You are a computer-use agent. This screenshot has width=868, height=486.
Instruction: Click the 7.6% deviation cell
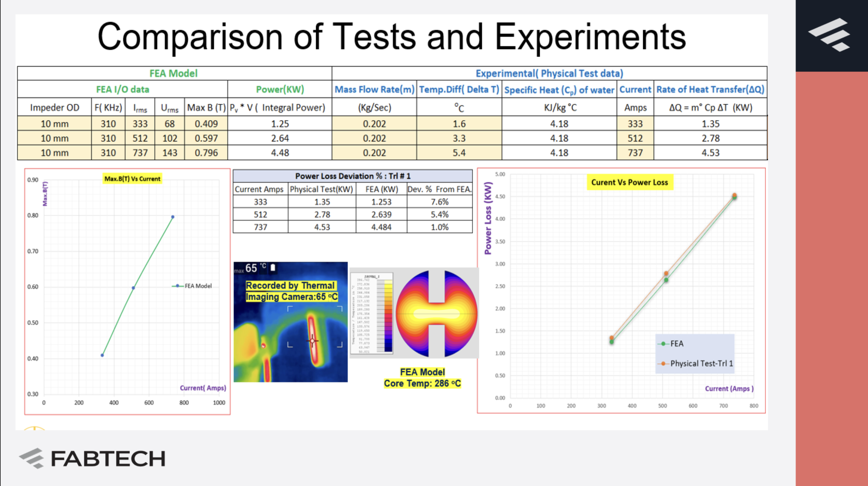click(x=439, y=202)
